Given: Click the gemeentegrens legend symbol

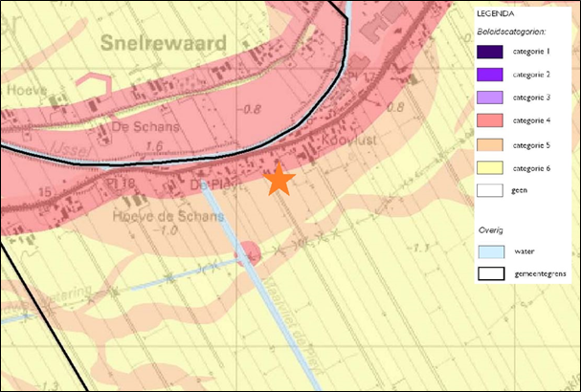Looking at the screenshot, I should (496, 274).
